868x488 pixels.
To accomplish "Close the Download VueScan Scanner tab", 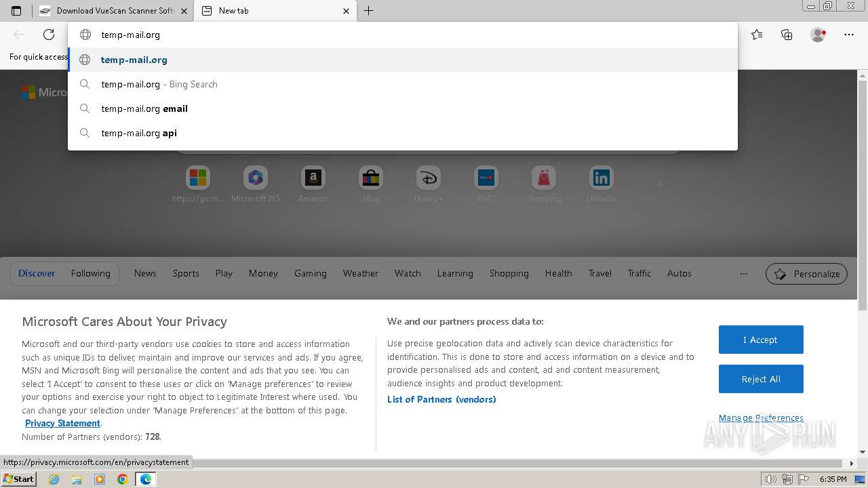I will [x=184, y=11].
